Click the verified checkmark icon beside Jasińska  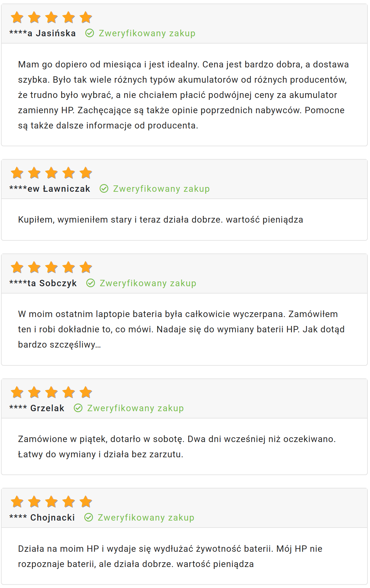coord(90,33)
